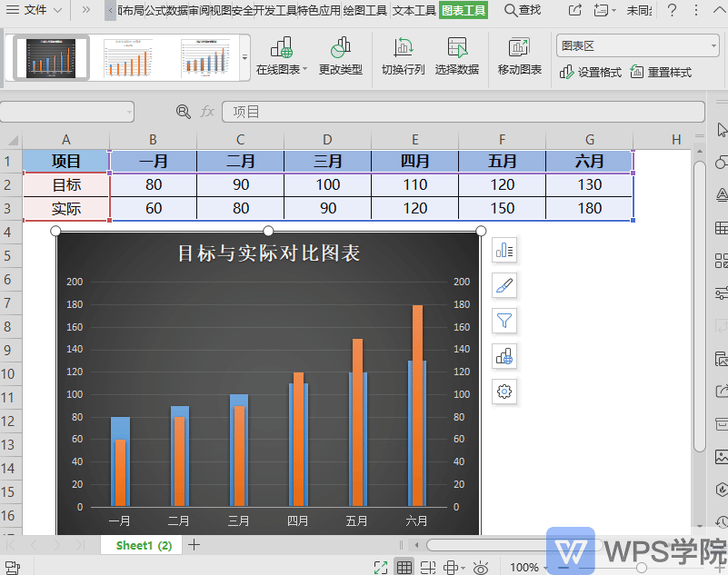
Task: Open the 开发工具 tab
Action: tap(274, 10)
